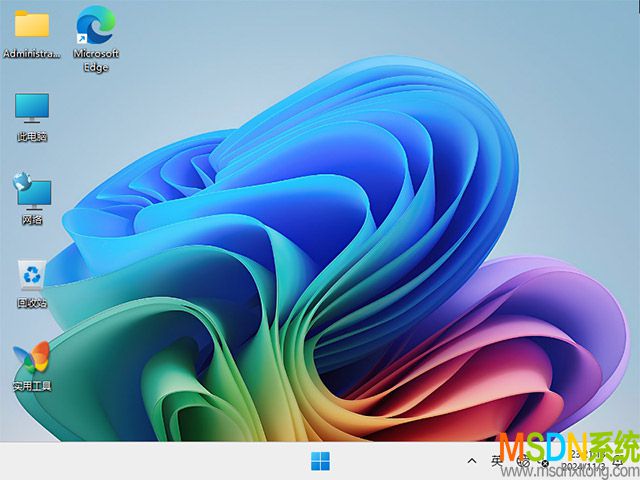Open the network status tray icon
This screenshot has height=480, width=640.
524,461
